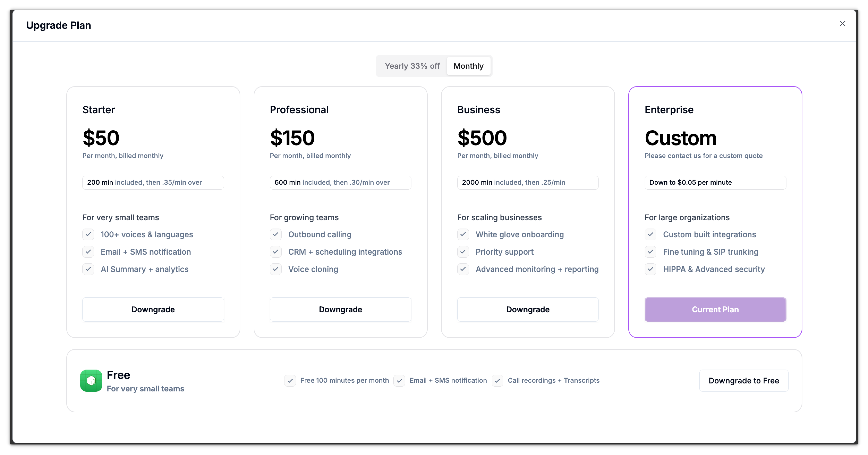The image size is (868, 455).
Task: Switch billing to Yearly 33% off
Action: point(412,66)
